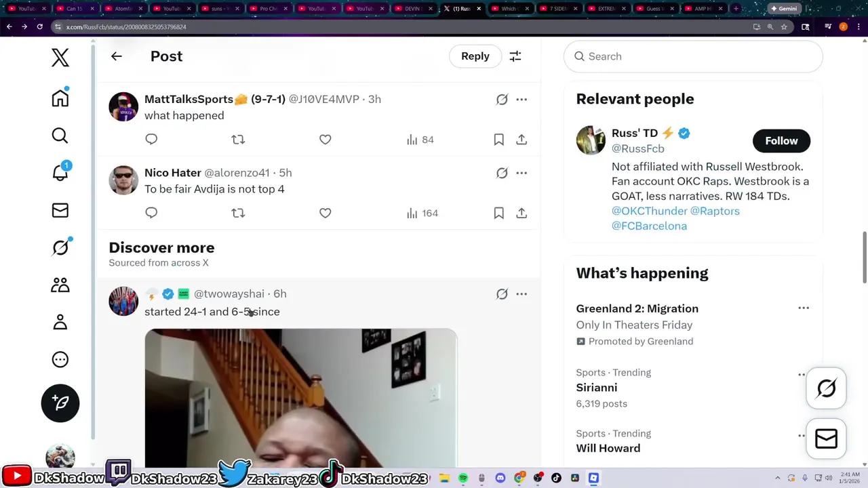Go to Home via house icon
The width and height of the screenshot is (868, 488).
pos(60,98)
